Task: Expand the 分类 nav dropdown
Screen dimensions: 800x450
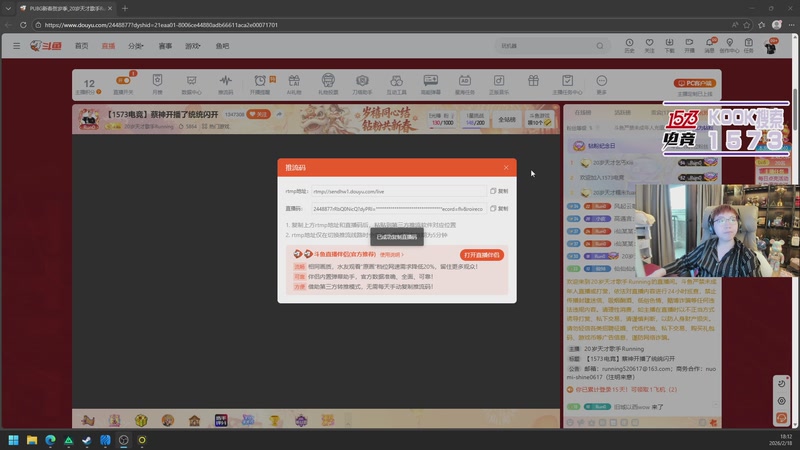Action: point(136,45)
